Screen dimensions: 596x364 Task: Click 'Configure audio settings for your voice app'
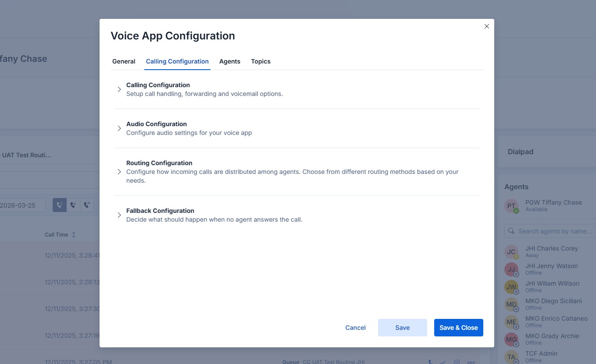pos(189,133)
